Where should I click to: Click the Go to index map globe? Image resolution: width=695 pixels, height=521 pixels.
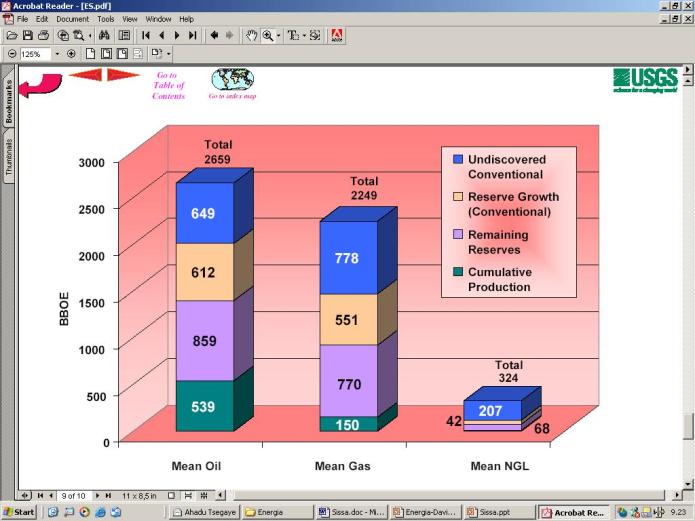coord(232,80)
